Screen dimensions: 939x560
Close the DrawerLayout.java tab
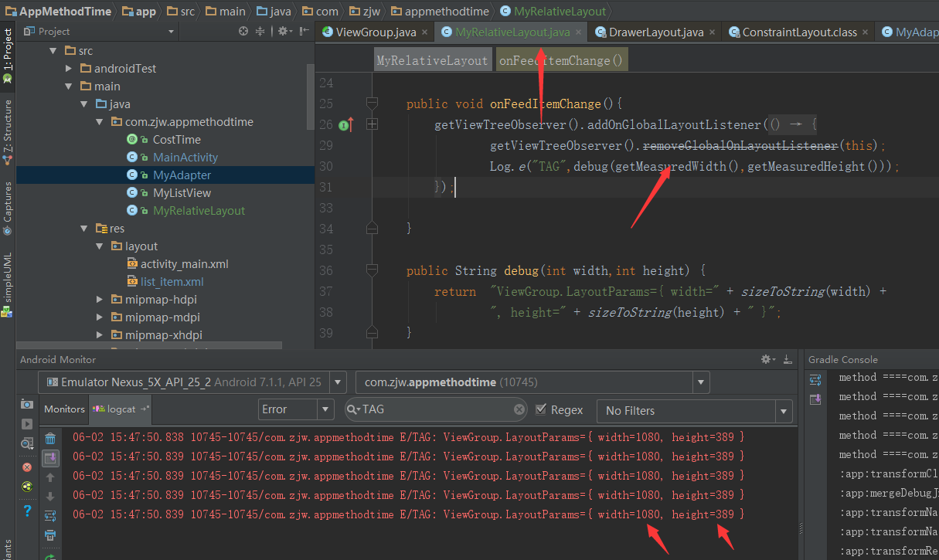click(x=712, y=32)
